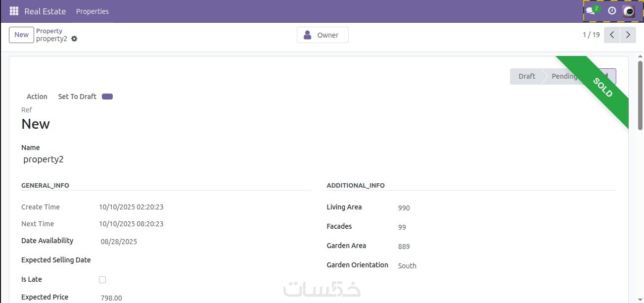The image size is (644, 303).
Task: Open the Property breadcrumb link
Action: (49, 31)
